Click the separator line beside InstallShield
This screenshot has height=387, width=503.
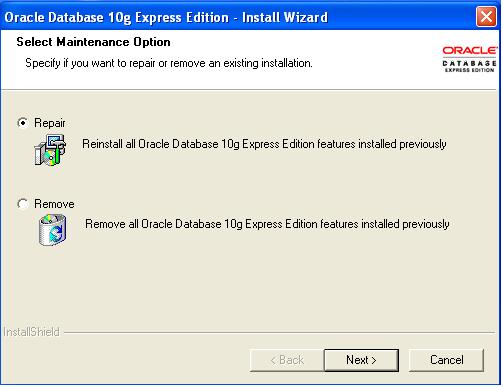(279, 332)
